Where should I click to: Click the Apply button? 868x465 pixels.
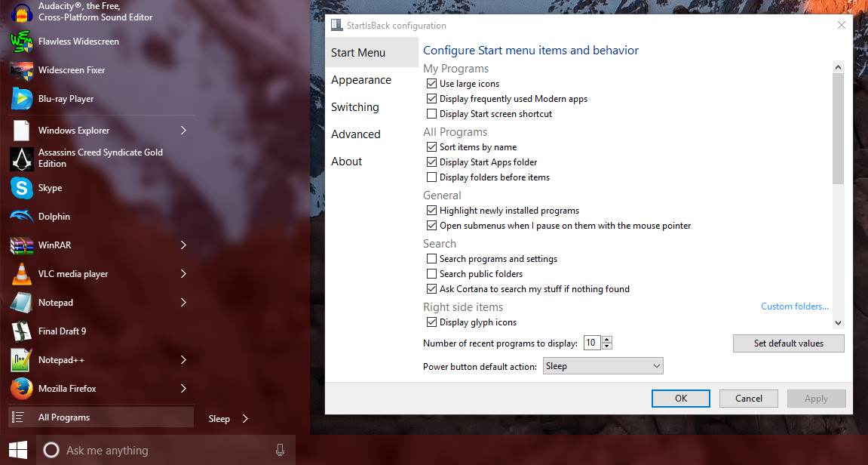(x=816, y=399)
